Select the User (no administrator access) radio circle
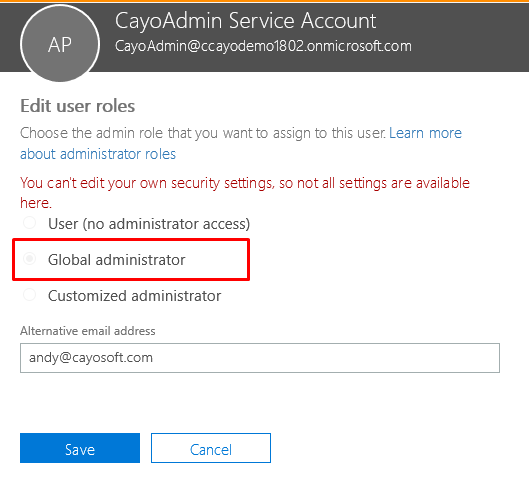This screenshot has width=529, height=477. click(x=29, y=223)
